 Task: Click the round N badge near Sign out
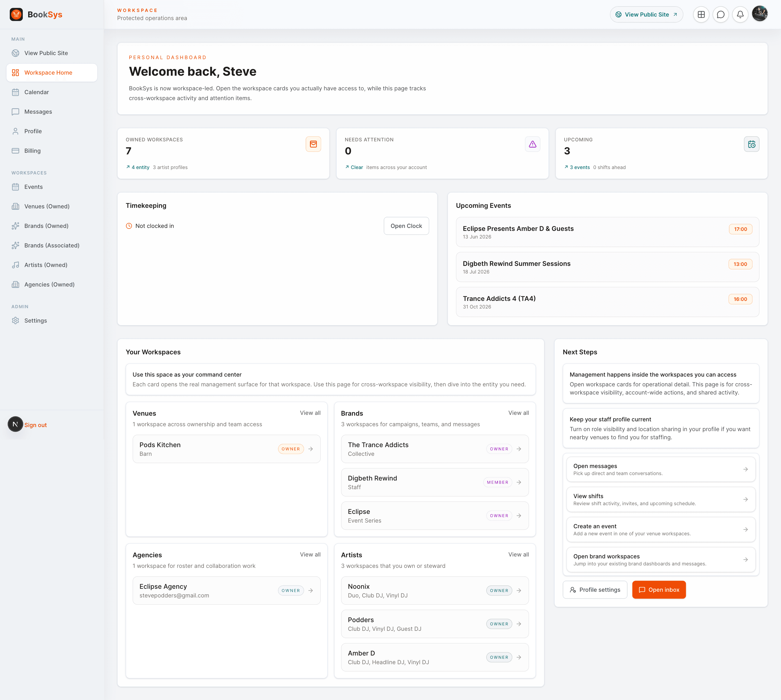pos(15,424)
